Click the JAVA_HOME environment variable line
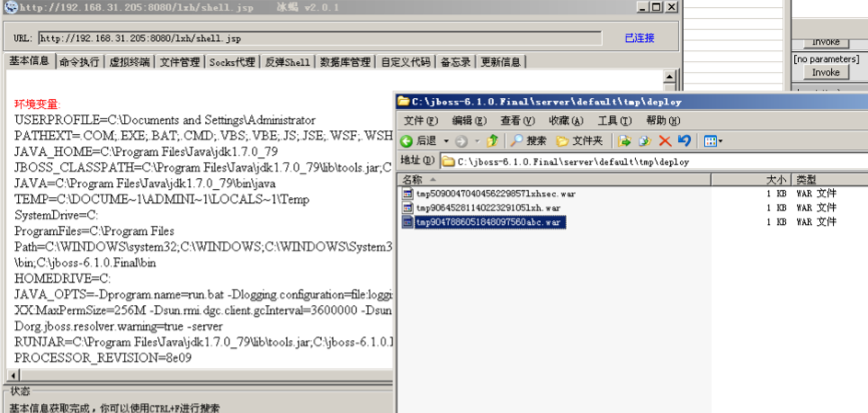This screenshot has height=413, width=868. (x=146, y=152)
